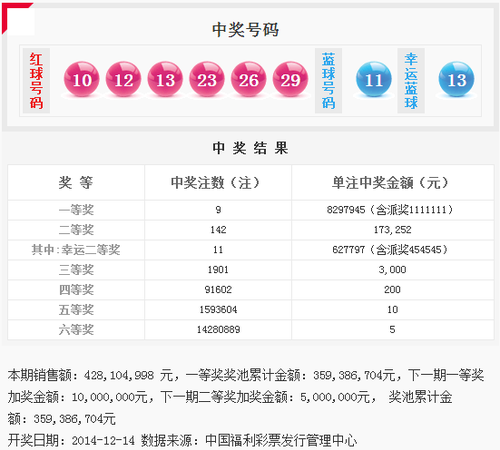Click the red ball numbered 12
This screenshot has width=500, height=450.
(x=123, y=79)
